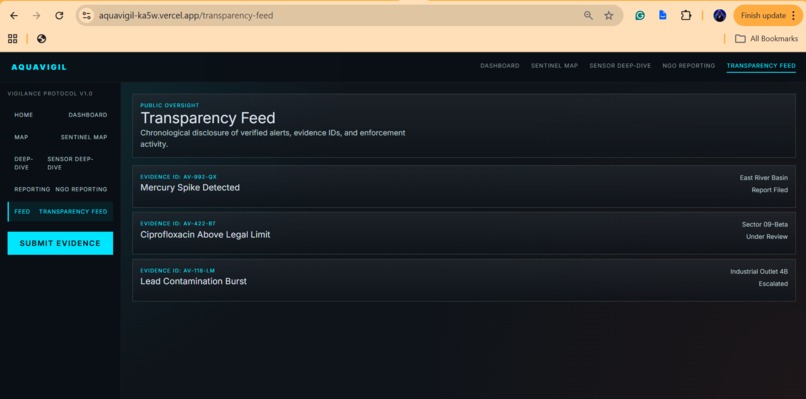806x399 pixels.
Task: Open REPORTING NGO REPORTING sidebar item
Action: tap(61, 189)
